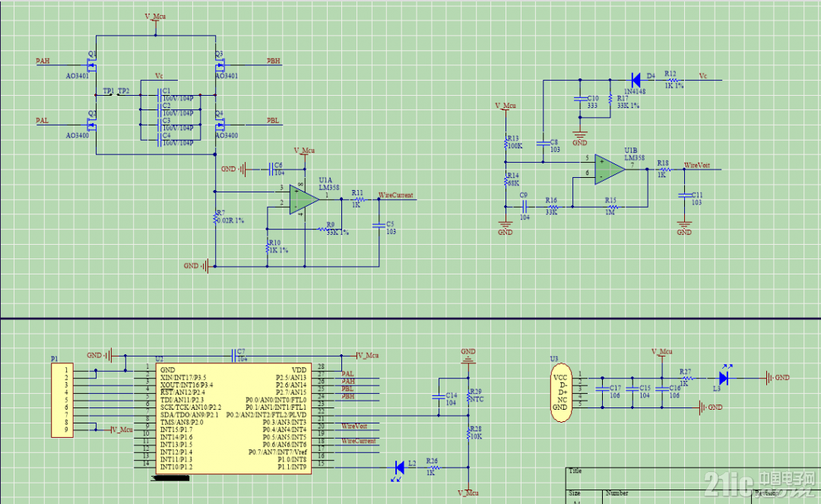Select capacitor C4 symbol
Screen dimensions: 821x504
tap(159, 140)
